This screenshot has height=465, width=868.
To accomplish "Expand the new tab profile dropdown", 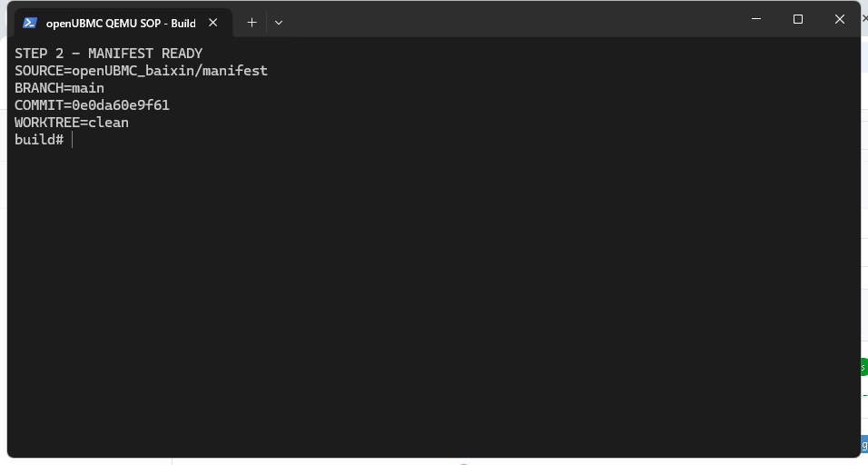I will pos(279,23).
